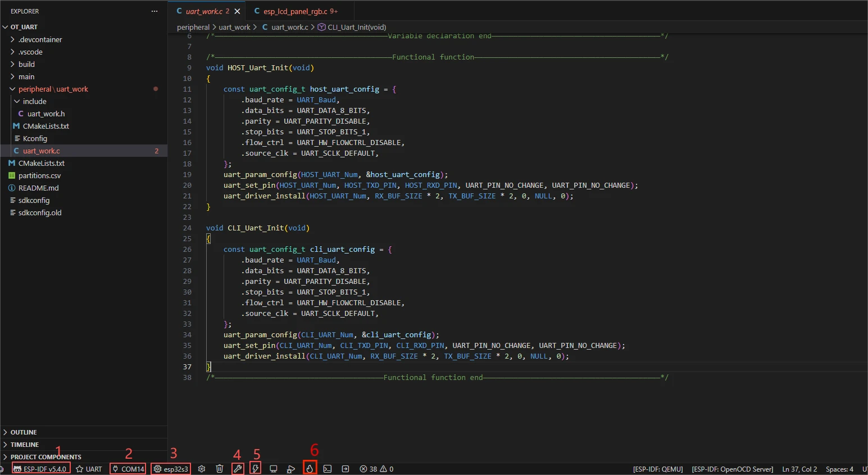
Task: Launch the monitor device screen icon
Action: point(274,469)
